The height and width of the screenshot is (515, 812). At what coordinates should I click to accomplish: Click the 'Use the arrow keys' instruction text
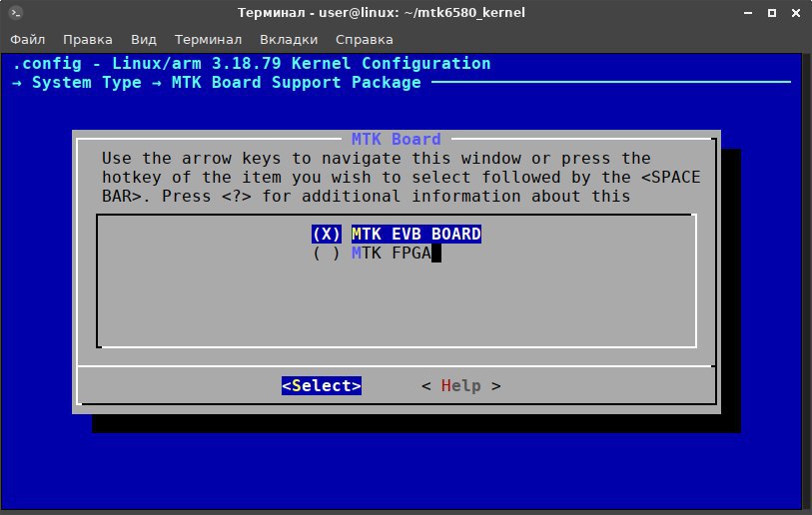pyautogui.click(x=401, y=177)
